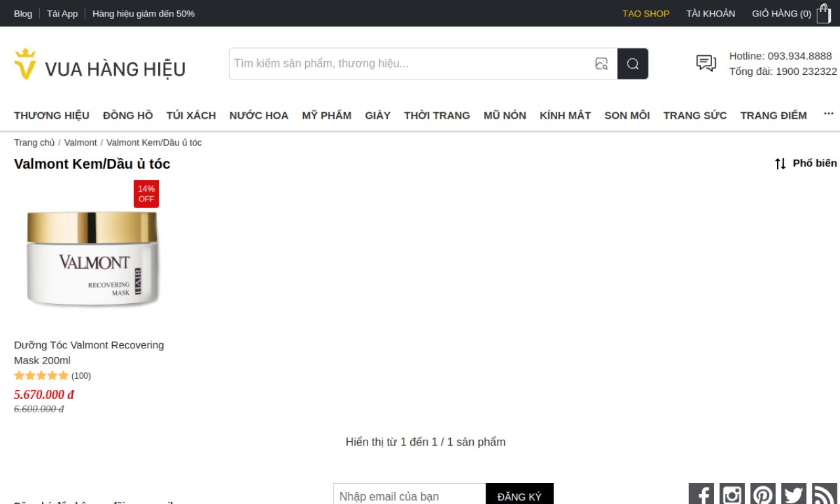Open the NƯỚC HOA menu
This screenshot has width=840, height=504.
pos(259,115)
